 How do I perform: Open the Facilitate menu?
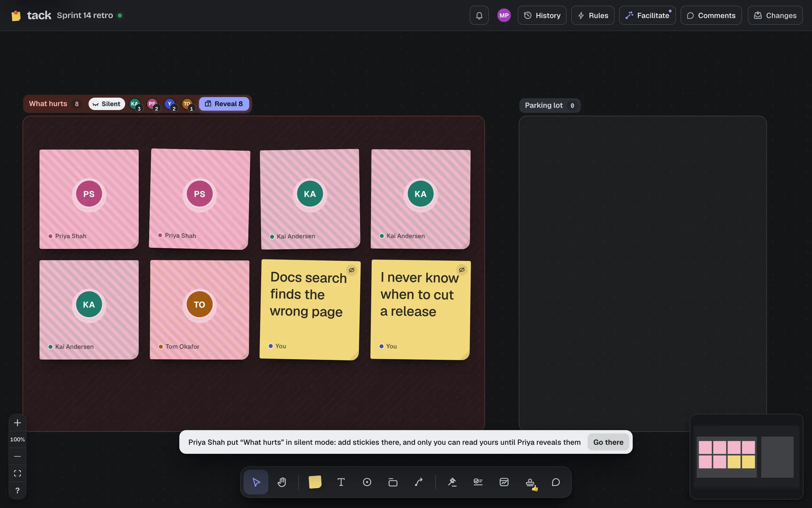[x=647, y=15]
